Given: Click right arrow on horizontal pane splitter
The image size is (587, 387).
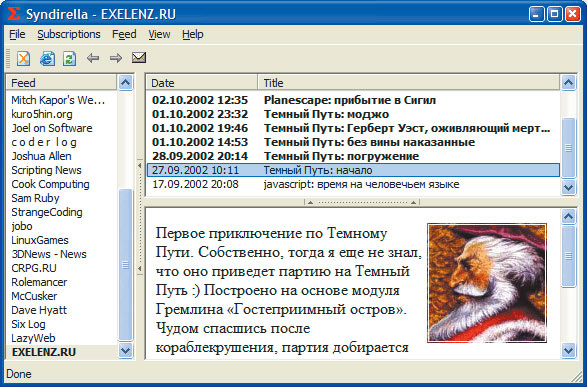Looking at the screenshot, I should coord(413,202).
